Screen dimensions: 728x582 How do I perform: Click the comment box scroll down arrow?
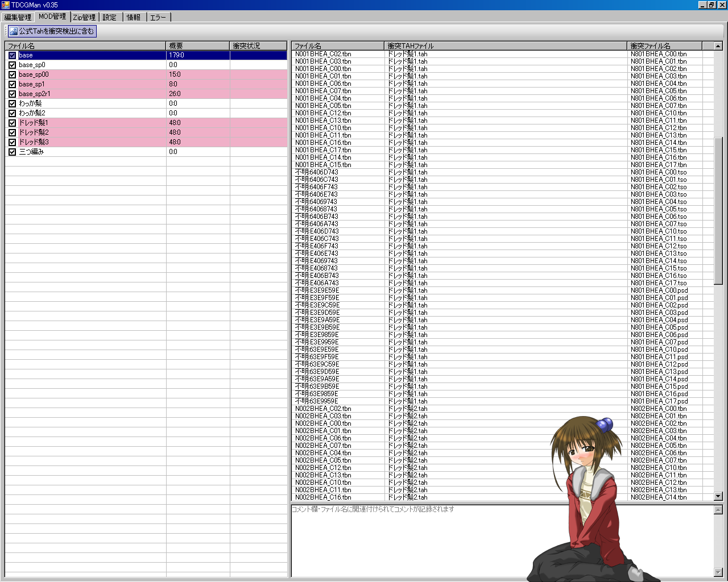click(x=718, y=572)
